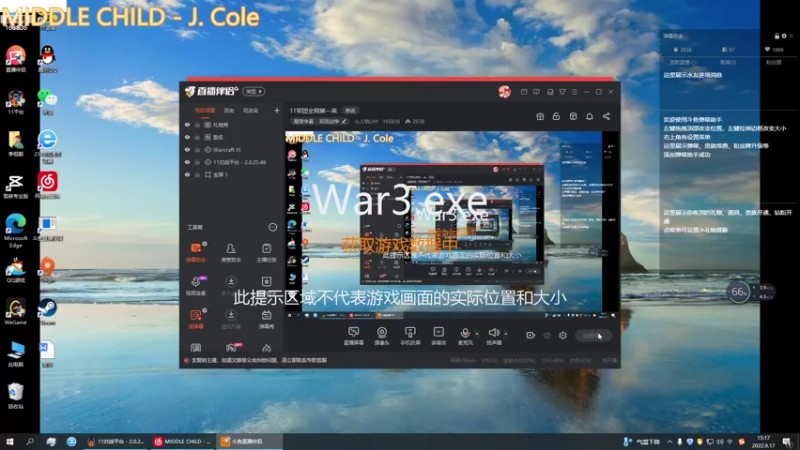Open the orange lottery tool icon in toolbox
Viewport: 800px width, 450px height.
coord(196,319)
